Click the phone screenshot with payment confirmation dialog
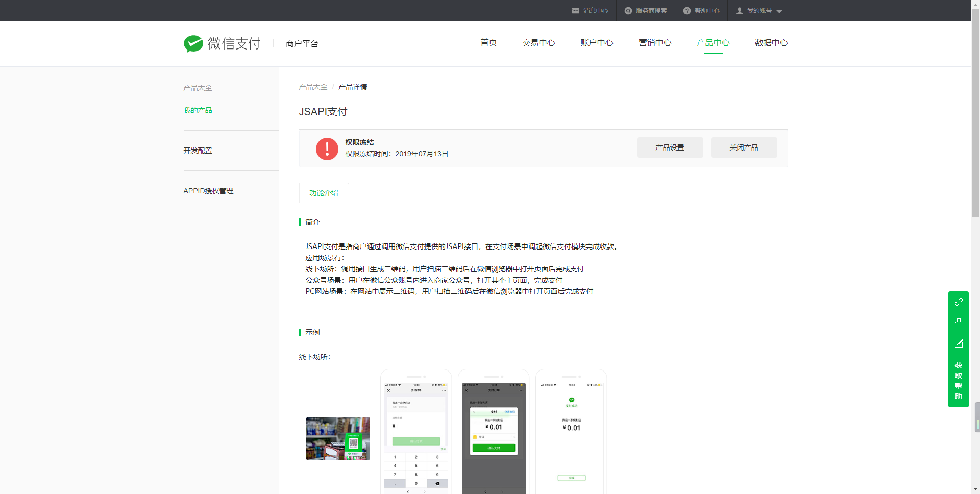The width and height of the screenshot is (980, 494). coord(494,432)
